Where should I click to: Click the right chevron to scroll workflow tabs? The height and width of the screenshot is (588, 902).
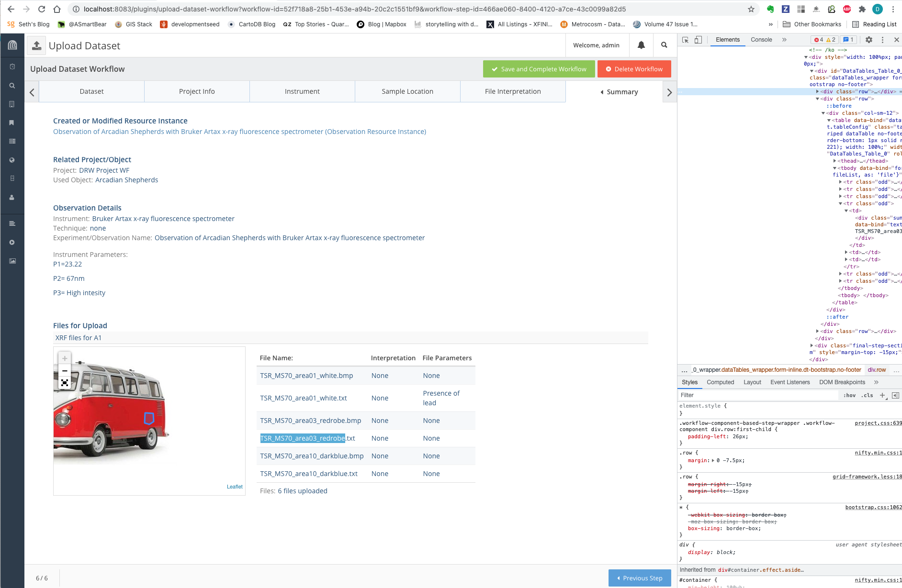click(x=669, y=92)
